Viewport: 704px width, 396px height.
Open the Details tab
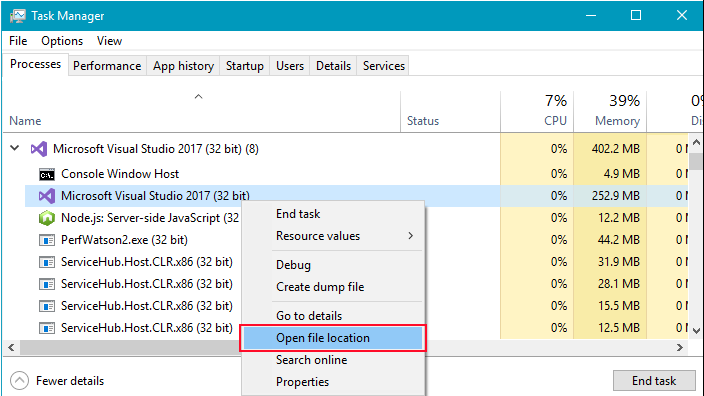click(333, 66)
